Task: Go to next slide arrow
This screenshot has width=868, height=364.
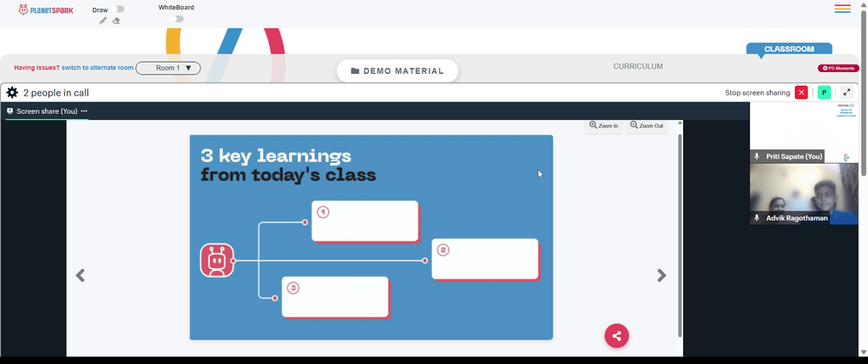Action: 661,275
